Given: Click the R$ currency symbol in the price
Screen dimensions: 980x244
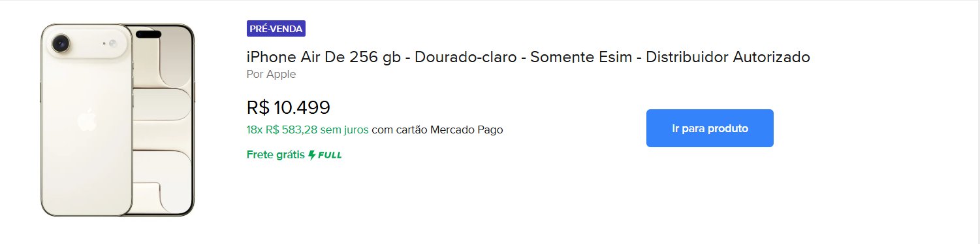Looking at the screenshot, I should 258,107.
